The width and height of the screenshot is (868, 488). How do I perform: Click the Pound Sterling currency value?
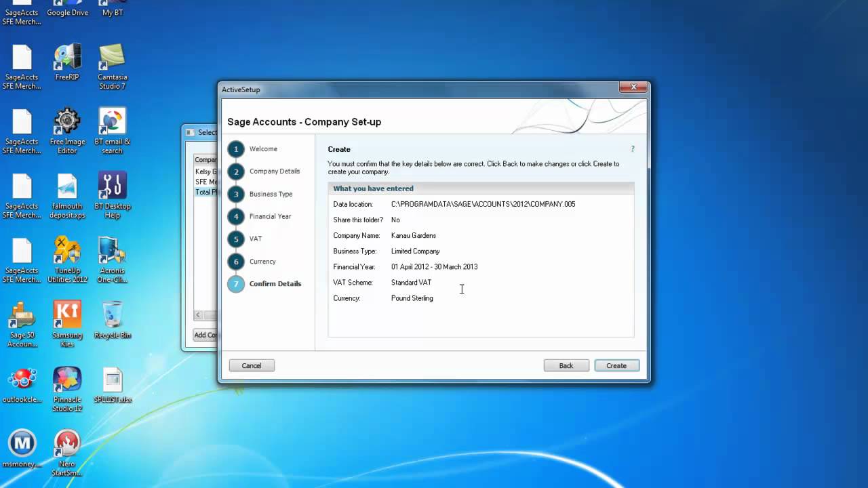pyautogui.click(x=412, y=298)
